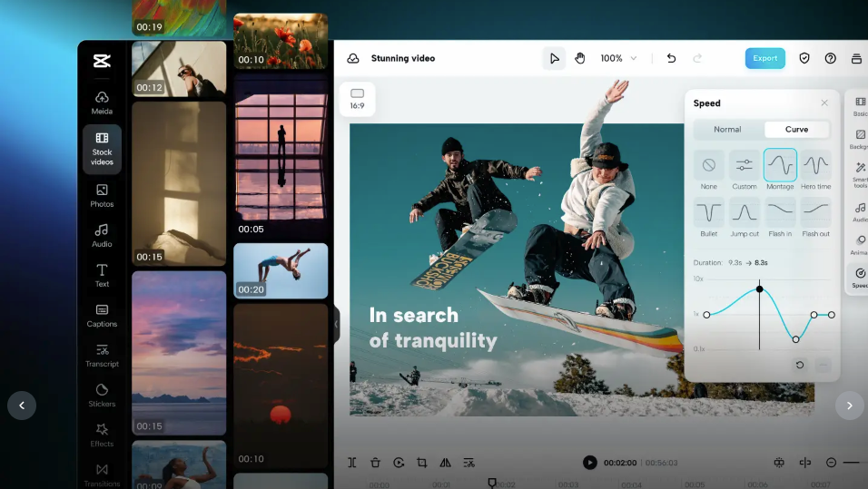This screenshot has height=489, width=868.
Task: Select the hand pan tool
Action: click(x=580, y=58)
